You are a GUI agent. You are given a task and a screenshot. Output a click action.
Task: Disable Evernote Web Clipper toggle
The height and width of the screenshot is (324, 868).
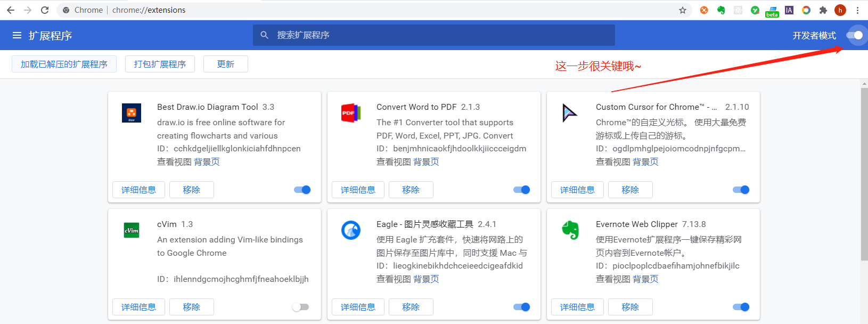click(x=741, y=307)
